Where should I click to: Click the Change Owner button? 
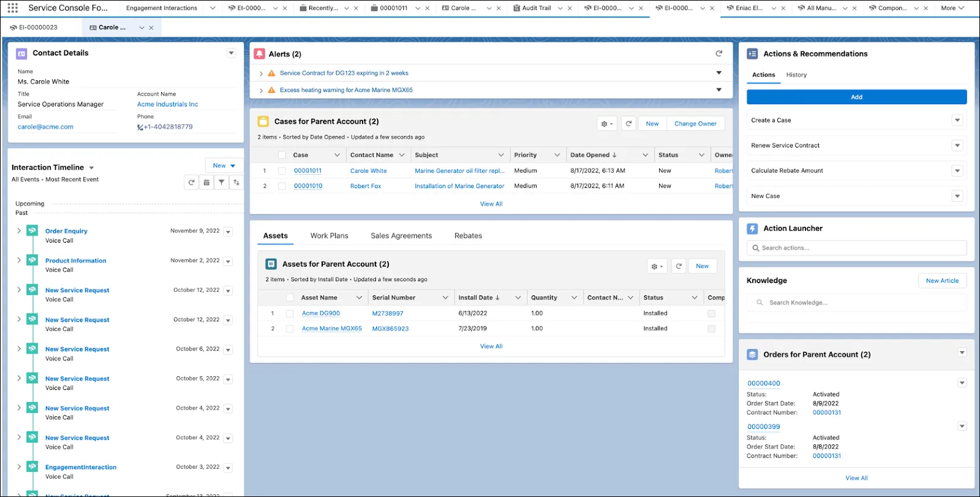pos(695,124)
